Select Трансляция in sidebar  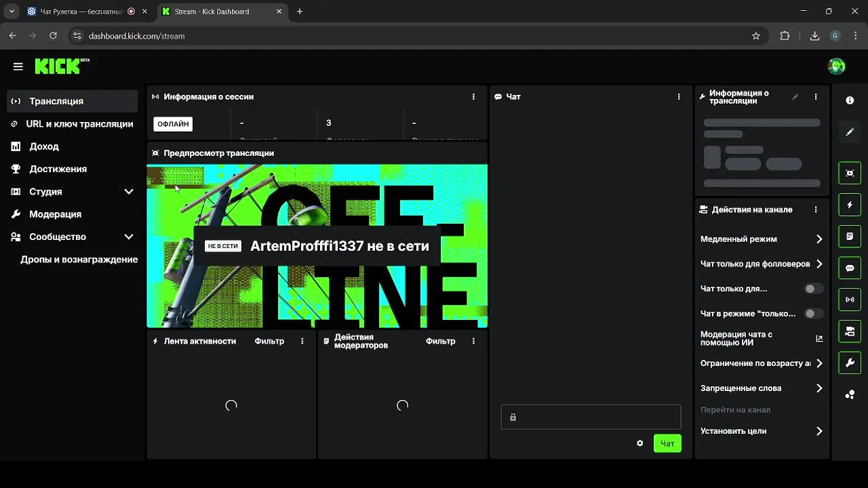pos(73,101)
